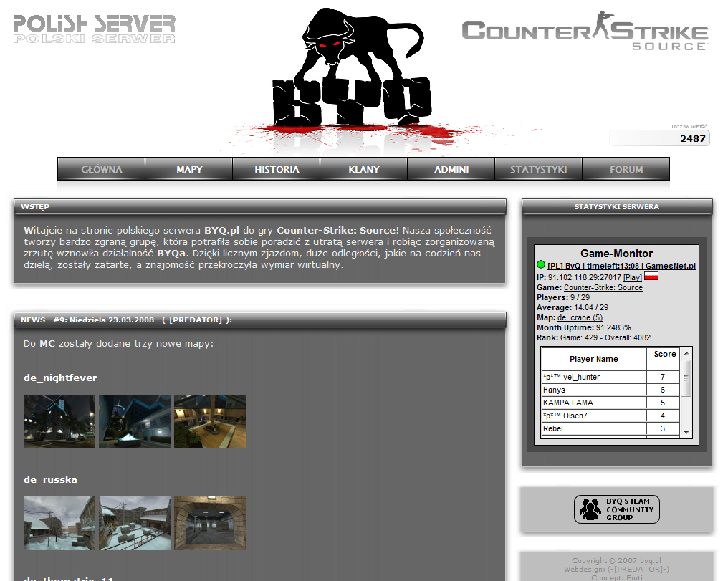Click the Polish Server banner logo

tap(94, 29)
